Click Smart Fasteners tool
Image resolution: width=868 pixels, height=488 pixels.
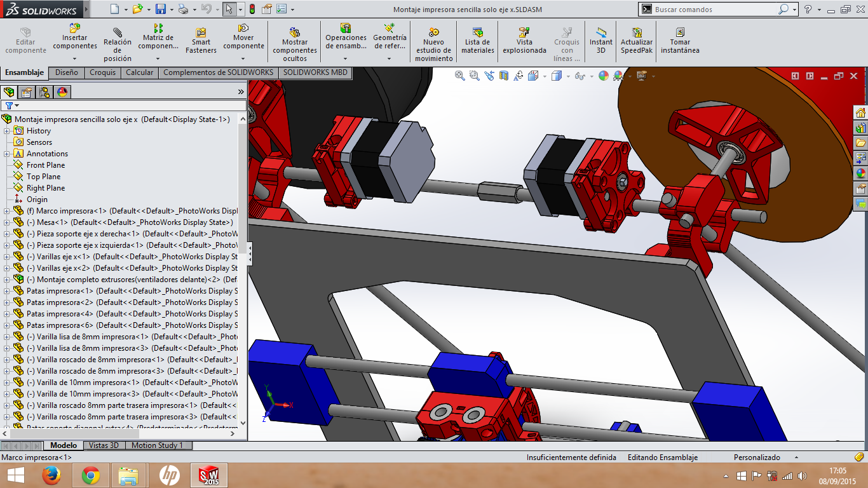click(x=201, y=41)
